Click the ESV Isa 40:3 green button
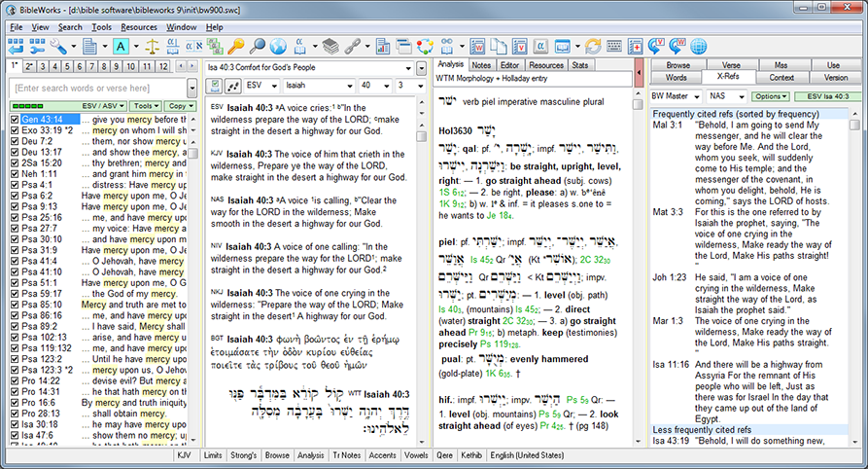 tap(827, 96)
